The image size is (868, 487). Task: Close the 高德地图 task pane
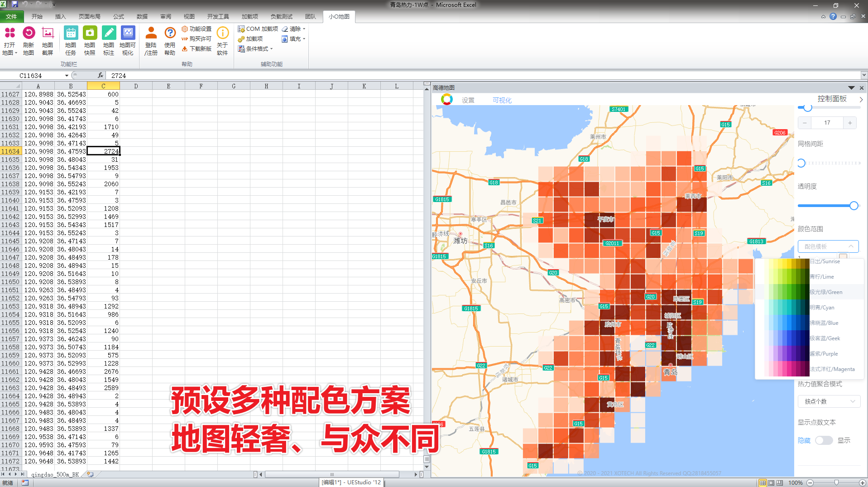tap(862, 88)
